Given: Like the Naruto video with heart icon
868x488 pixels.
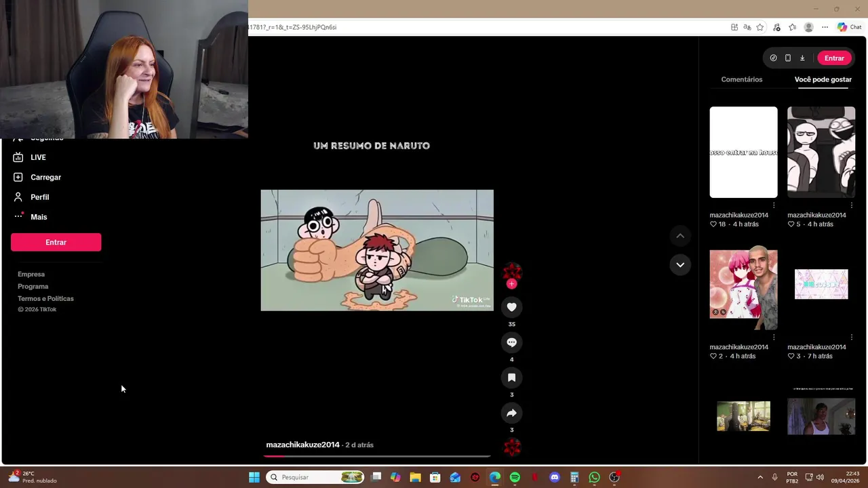Looking at the screenshot, I should (x=511, y=307).
